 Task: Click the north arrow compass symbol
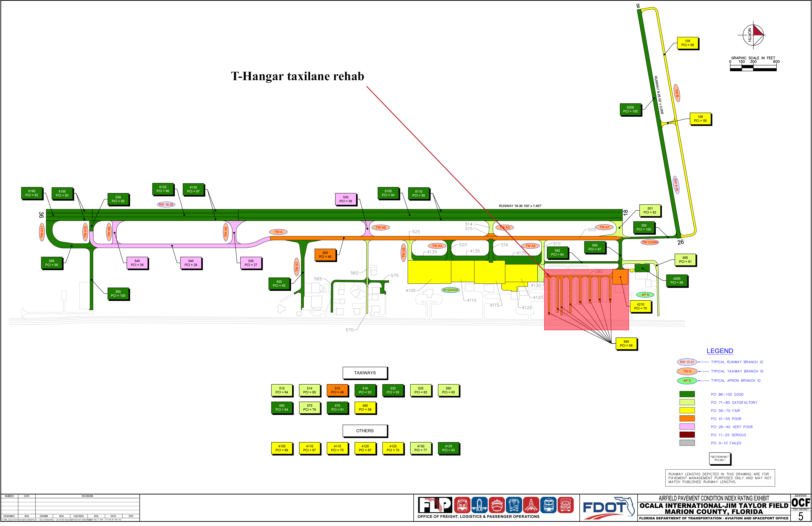tap(754, 35)
